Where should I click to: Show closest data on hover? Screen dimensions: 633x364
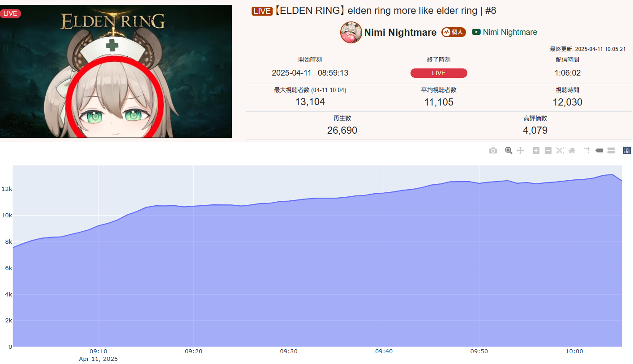point(599,151)
